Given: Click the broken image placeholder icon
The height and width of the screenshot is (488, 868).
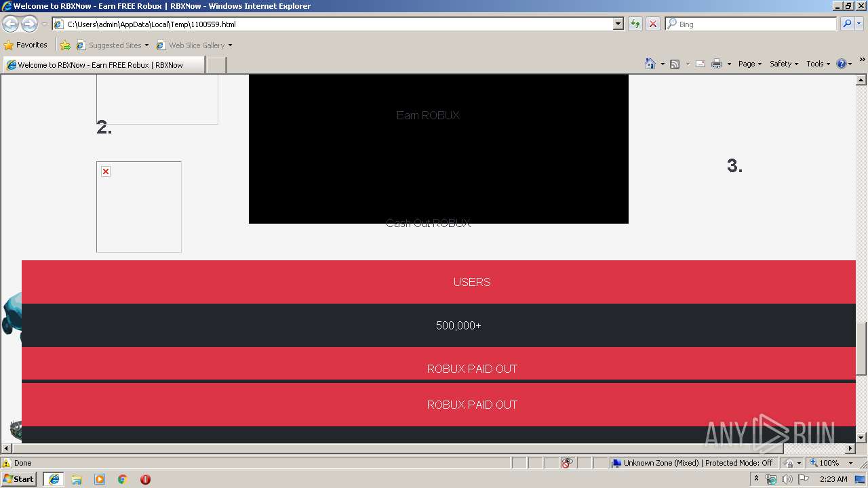Looking at the screenshot, I should (106, 171).
